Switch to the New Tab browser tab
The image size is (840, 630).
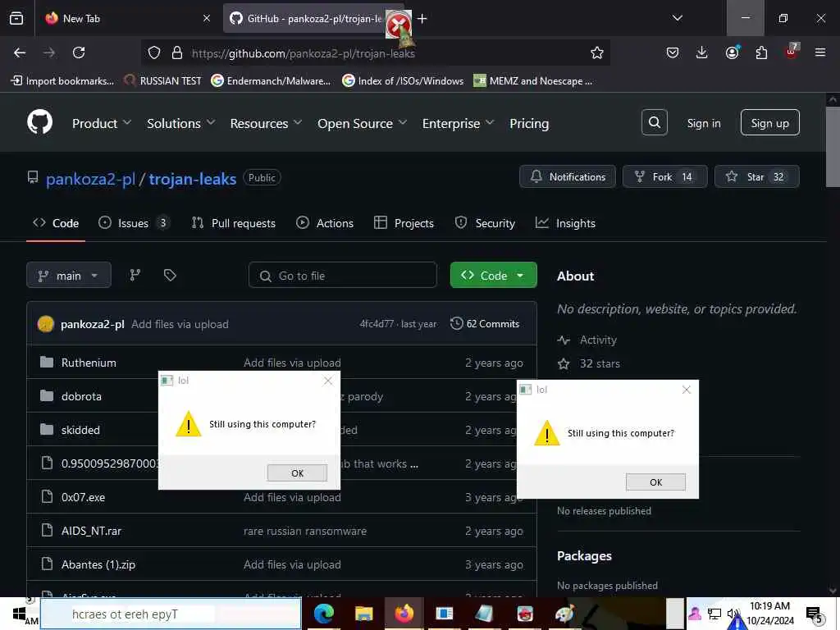click(x=129, y=18)
